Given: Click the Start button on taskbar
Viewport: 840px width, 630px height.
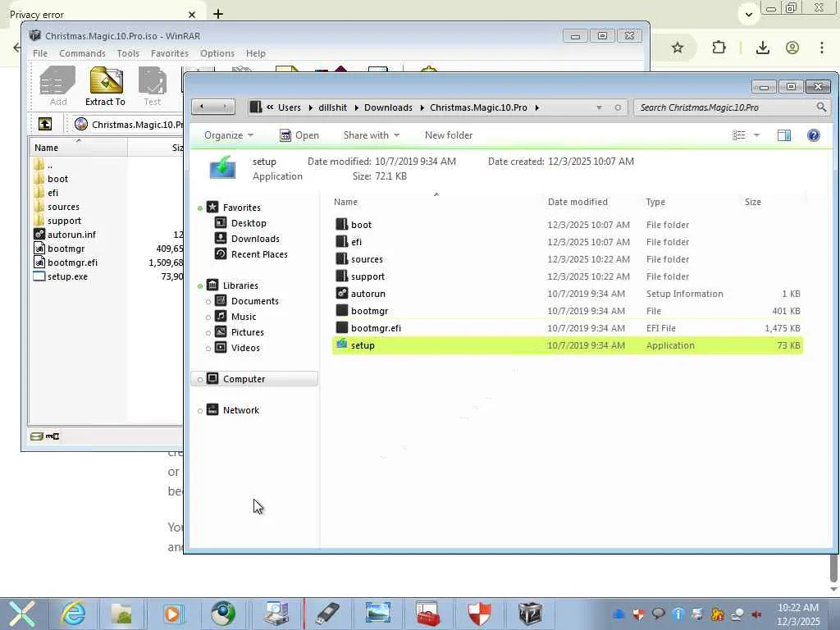Looking at the screenshot, I should coord(21,614).
